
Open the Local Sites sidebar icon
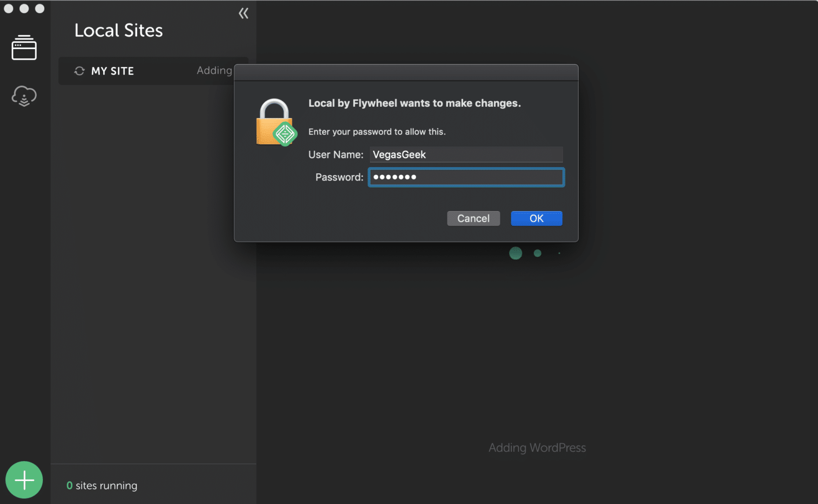coord(24,48)
